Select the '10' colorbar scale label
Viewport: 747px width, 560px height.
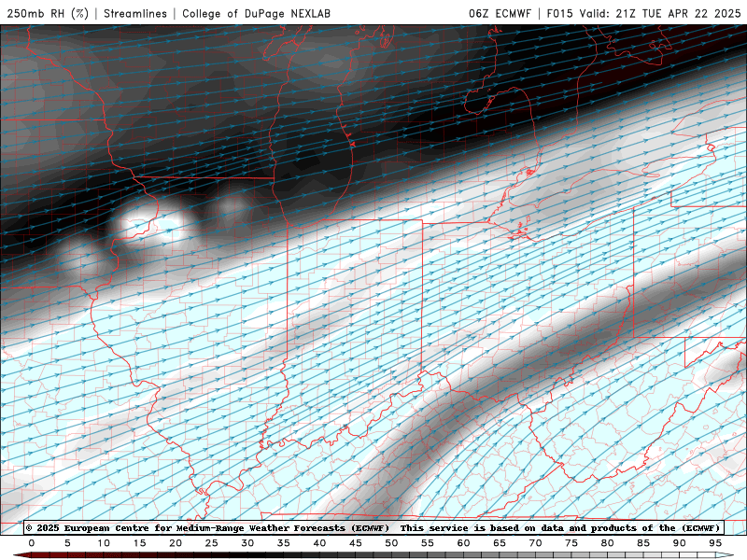click(x=104, y=543)
